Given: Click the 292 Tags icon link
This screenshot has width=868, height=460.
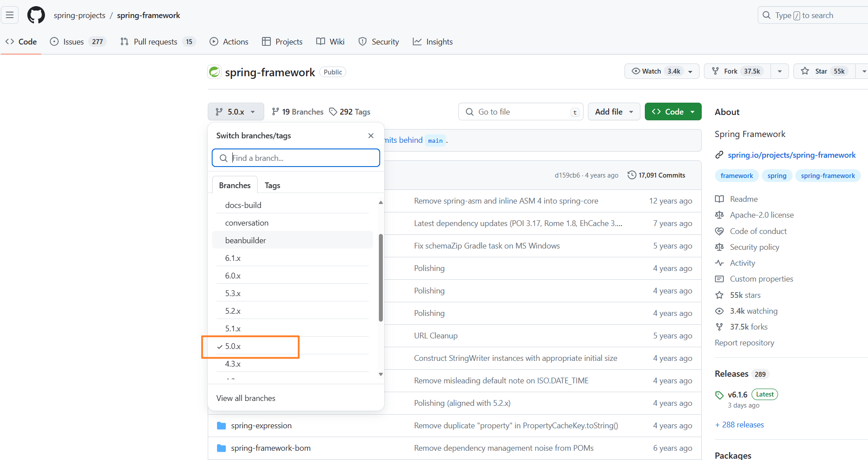Looking at the screenshot, I should tap(333, 112).
